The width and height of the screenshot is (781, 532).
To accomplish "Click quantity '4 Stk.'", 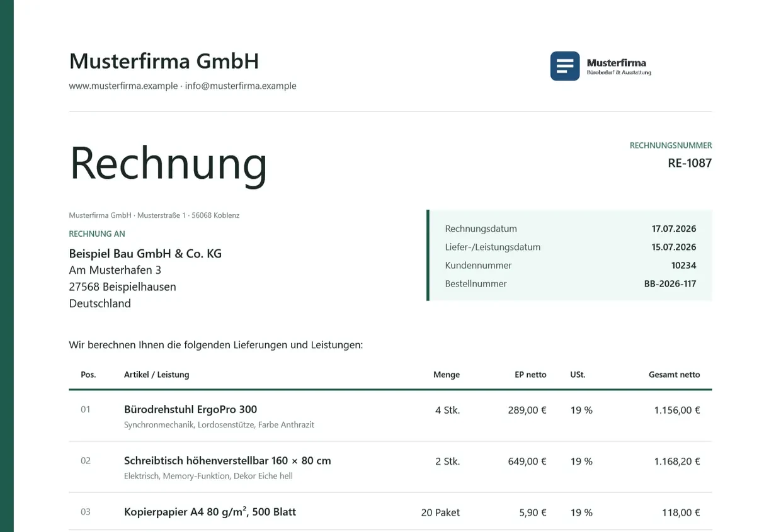I will [x=447, y=410].
